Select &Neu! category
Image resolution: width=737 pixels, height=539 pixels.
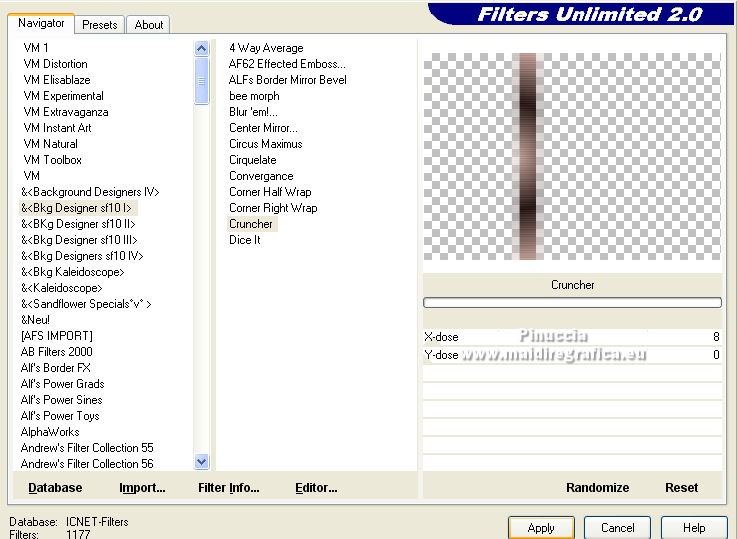[x=35, y=320]
